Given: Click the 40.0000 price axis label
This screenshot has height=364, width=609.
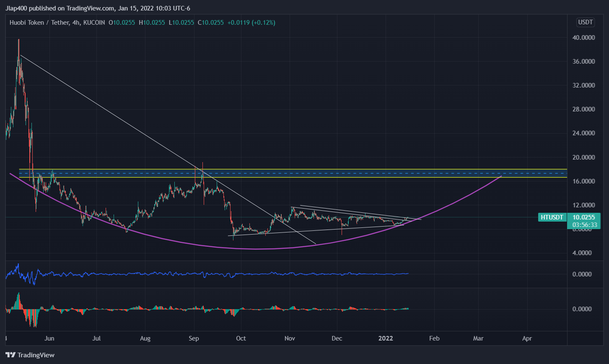Looking at the screenshot, I should 583,37.
